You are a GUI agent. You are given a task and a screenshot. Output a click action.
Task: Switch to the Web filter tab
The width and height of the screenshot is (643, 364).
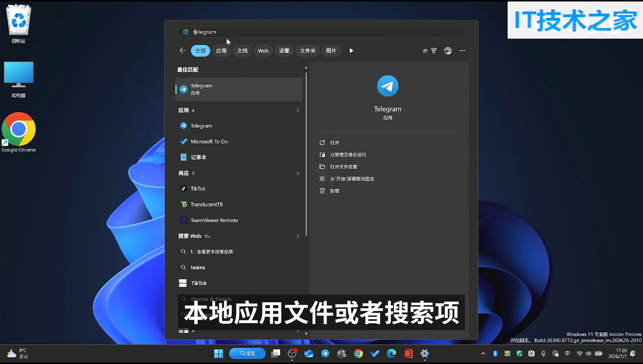[263, 50]
